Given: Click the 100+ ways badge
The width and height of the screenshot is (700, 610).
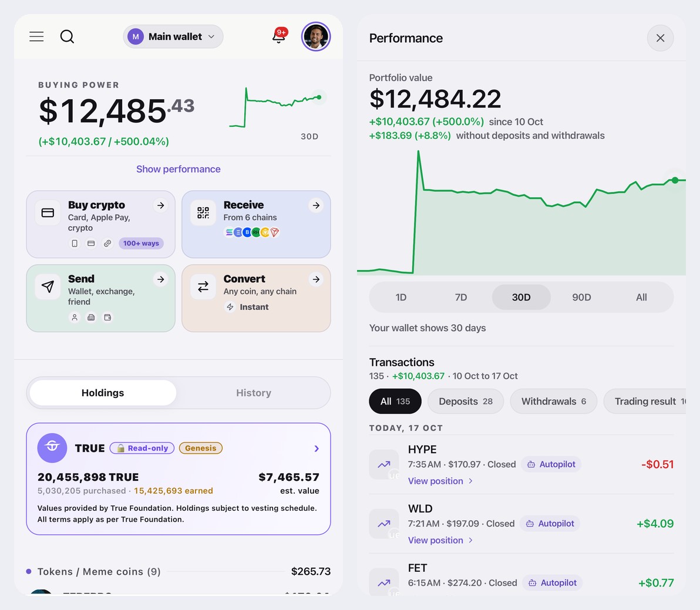Looking at the screenshot, I should tap(141, 243).
